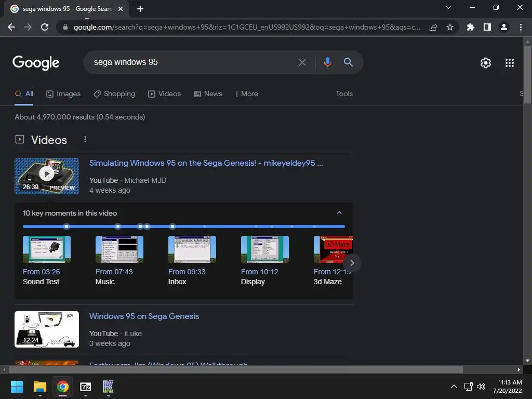
Task: Switch to the Videos tab
Action: pyautogui.click(x=165, y=94)
